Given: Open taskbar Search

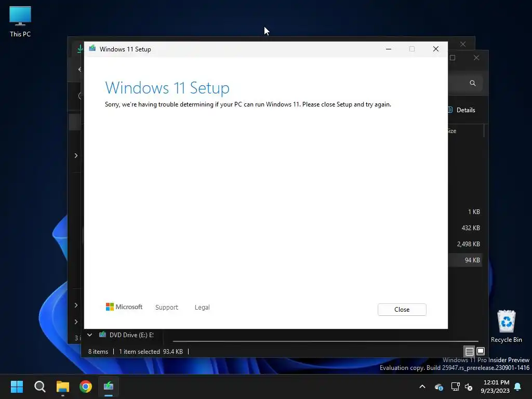Looking at the screenshot, I should (x=39, y=387).
